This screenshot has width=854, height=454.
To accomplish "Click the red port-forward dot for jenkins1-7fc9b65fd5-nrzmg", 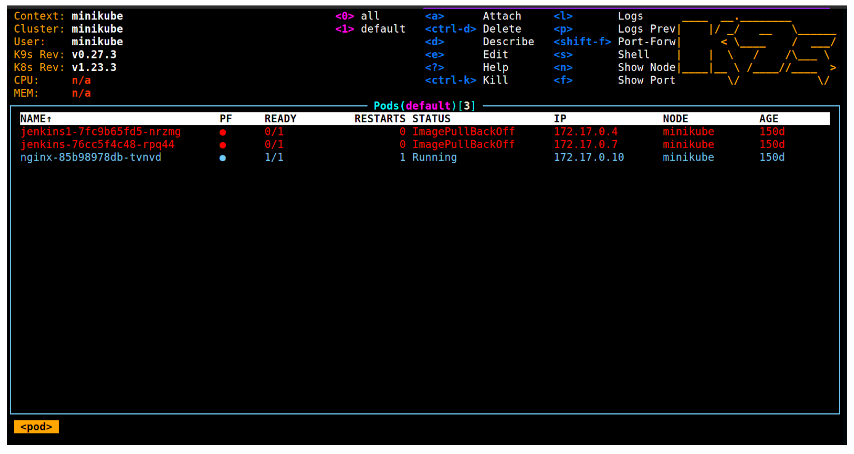I will [223, 132].
